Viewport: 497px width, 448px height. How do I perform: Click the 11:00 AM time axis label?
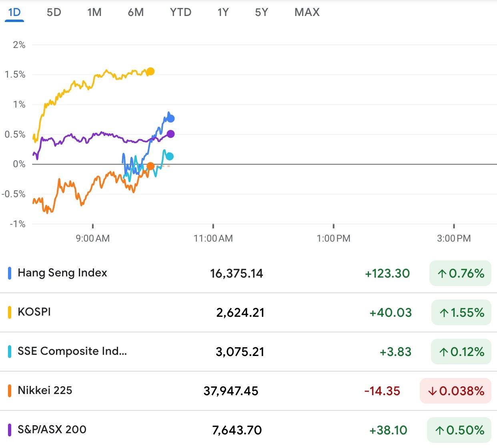[213, 238]
